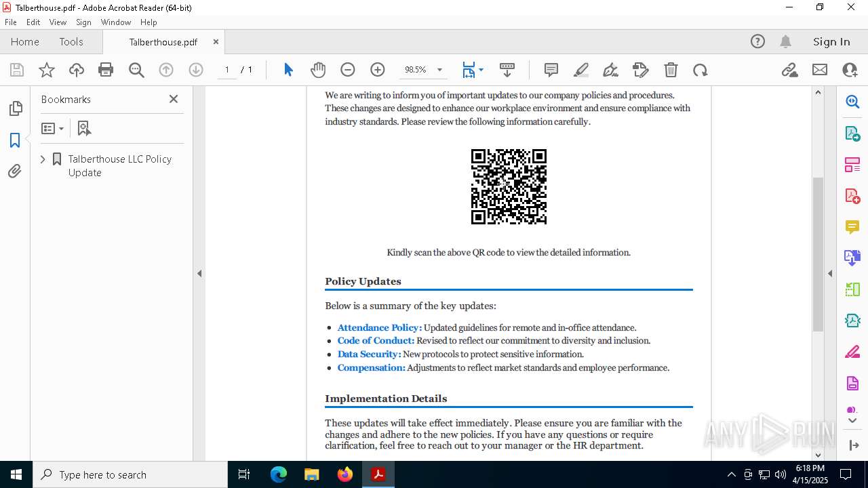This screenshot has height=488, width=868.
Task: Expand the Talberthouse LLC Policy Update bookmark
Action: click(43, 159)
